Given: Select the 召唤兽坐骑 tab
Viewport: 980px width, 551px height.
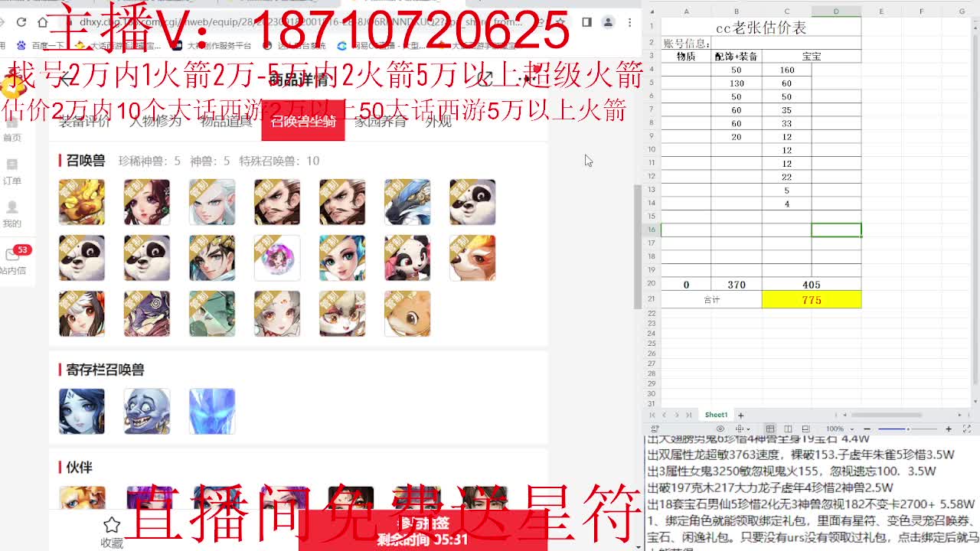Looking at the screenshot, I should [303, 121].
